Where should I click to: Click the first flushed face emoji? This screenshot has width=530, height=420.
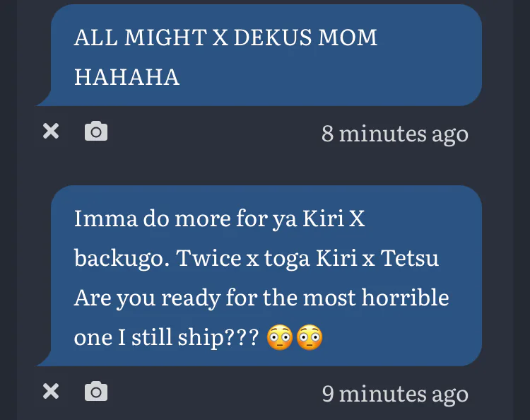click(280, 338)
